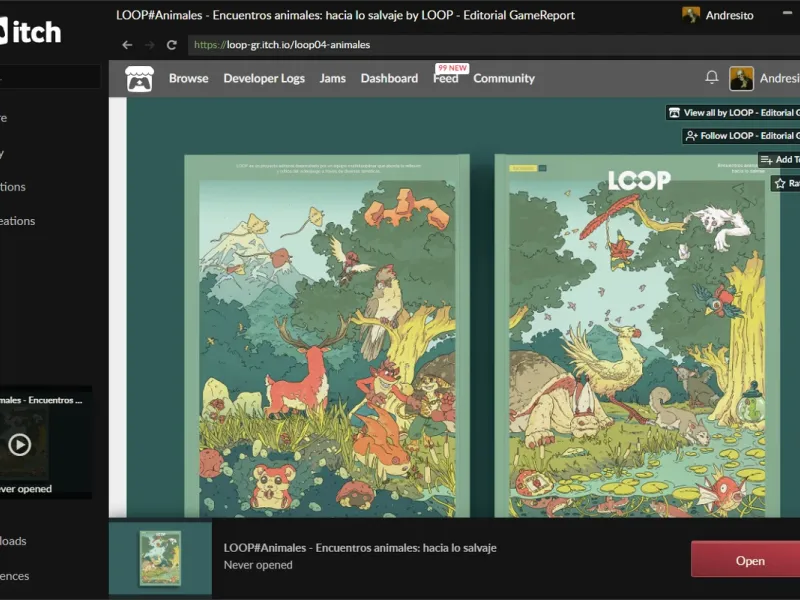The height and width of the screenshot is (600, 800).
Task: Click the itch.io storefront logo in navbar
Action: (139, 79)
